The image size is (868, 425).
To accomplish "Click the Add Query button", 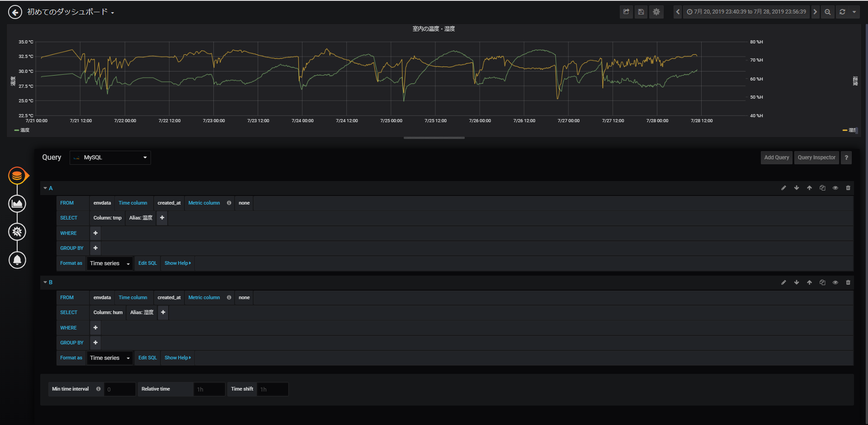I will pos(776,158).
